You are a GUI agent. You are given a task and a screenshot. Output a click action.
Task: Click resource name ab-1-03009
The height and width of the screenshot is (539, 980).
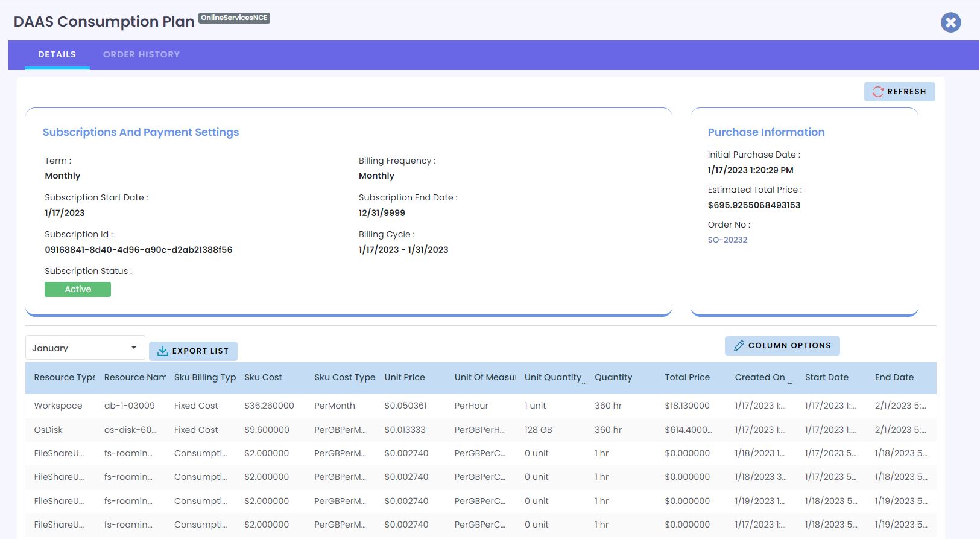point(129,406)
